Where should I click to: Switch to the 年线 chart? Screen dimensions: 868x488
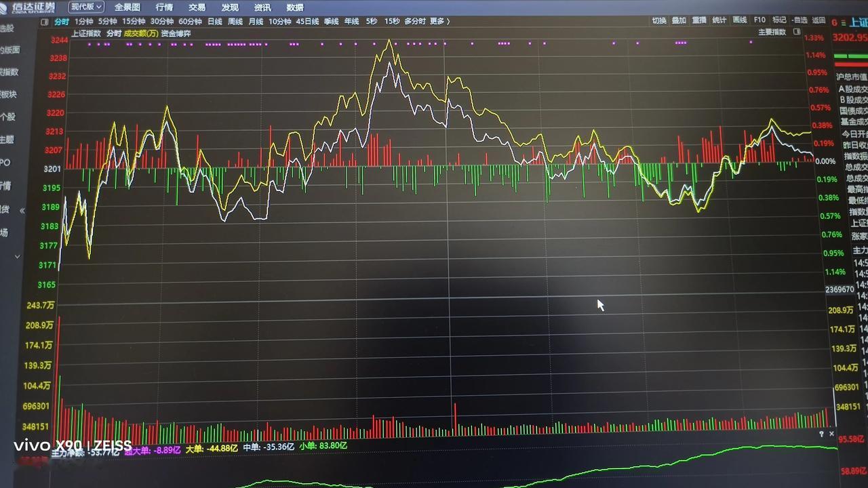(x=351, y=22)
